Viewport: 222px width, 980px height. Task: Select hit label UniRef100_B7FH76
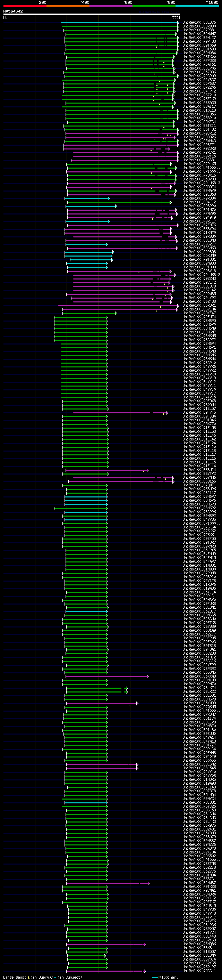click(199, 225)
